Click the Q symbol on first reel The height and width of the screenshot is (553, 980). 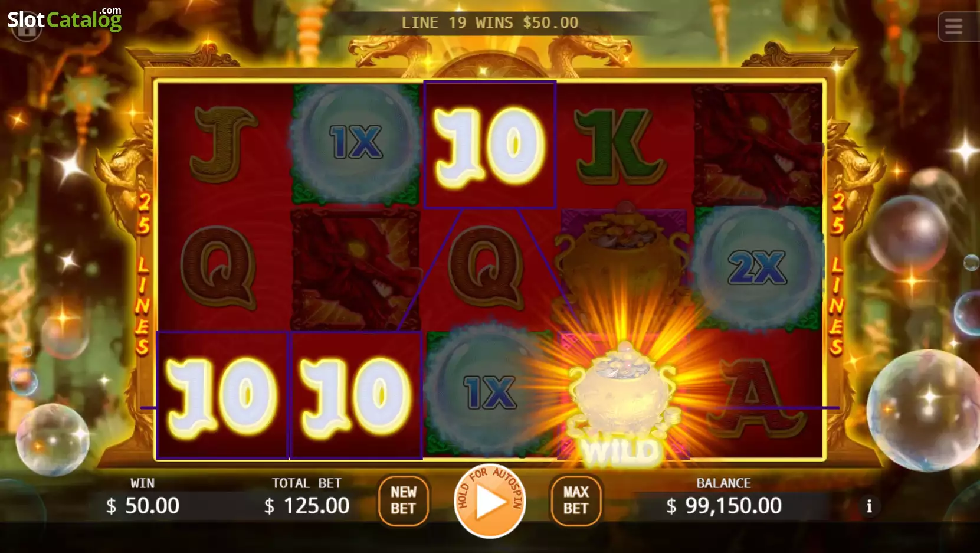click(x=218, y=267)
